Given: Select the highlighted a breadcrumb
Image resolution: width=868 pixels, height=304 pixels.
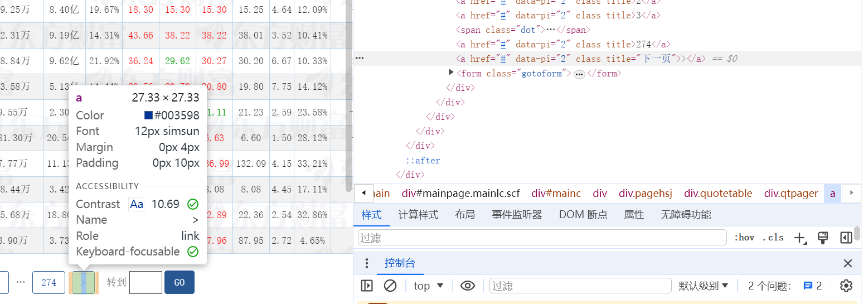Looking at the screenshot, I should click(x=832, y=194).
